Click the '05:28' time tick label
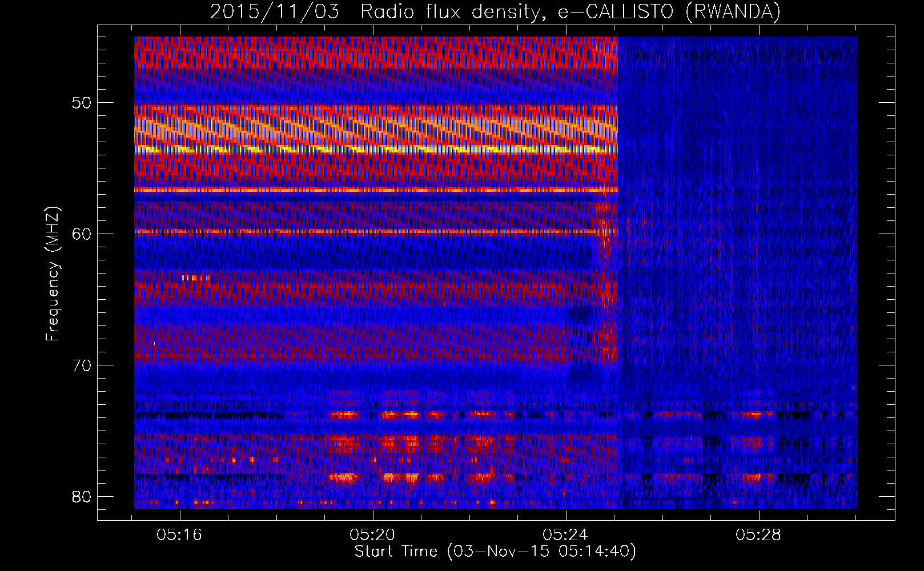This screenshot has width=924, height=571. click(758, 535)
